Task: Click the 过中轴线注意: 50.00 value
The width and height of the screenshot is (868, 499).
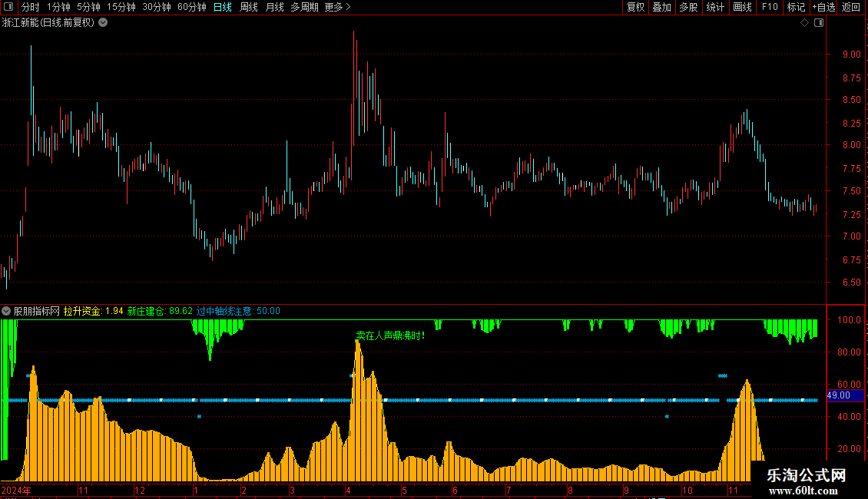Action: (239, 311)
